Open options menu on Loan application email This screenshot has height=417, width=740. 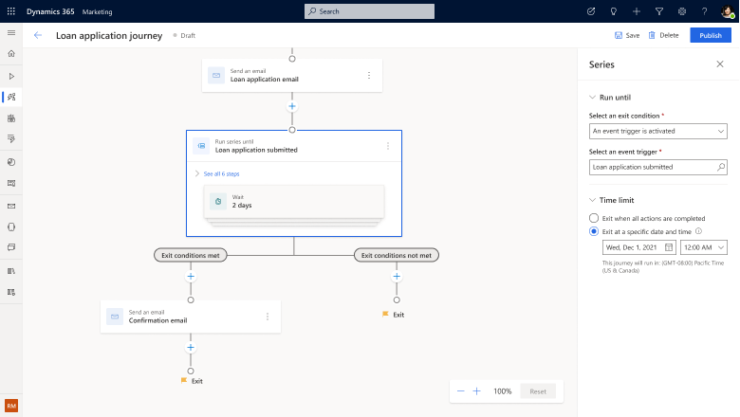(x=369, y=75)
